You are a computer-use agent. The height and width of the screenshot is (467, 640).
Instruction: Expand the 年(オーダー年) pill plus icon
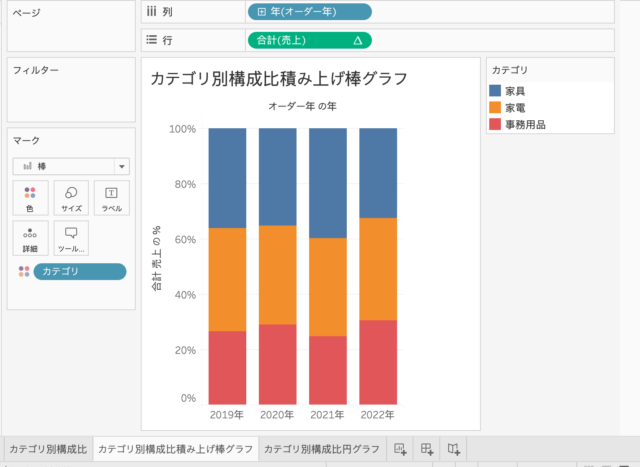(262, 12)
